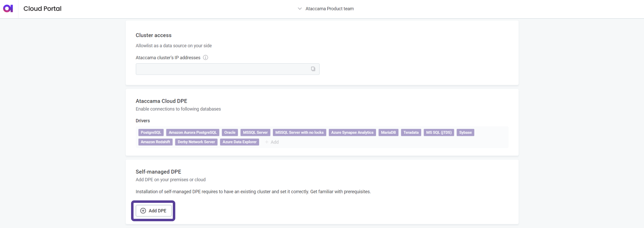Click the Derby Network Server tag
This screenshot has height=228, width=644.
[x=196, y=142]
